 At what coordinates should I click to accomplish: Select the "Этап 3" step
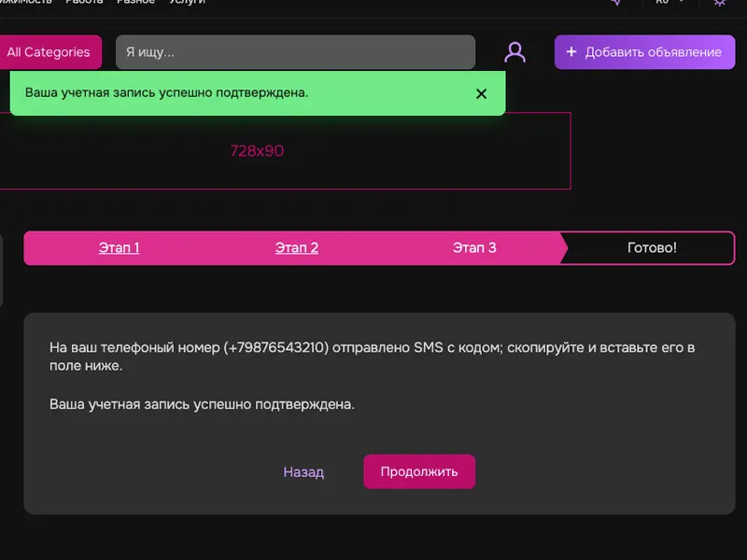point(474,248)
